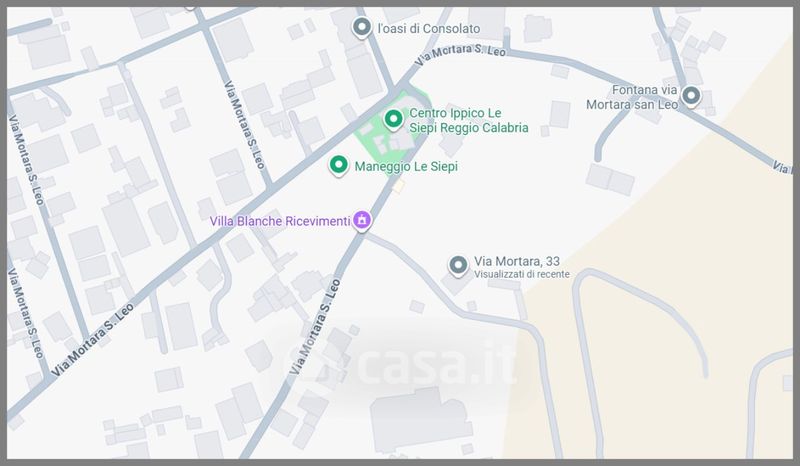Select the Fontana via Mortara san Leo label

(x=632, y=97)
